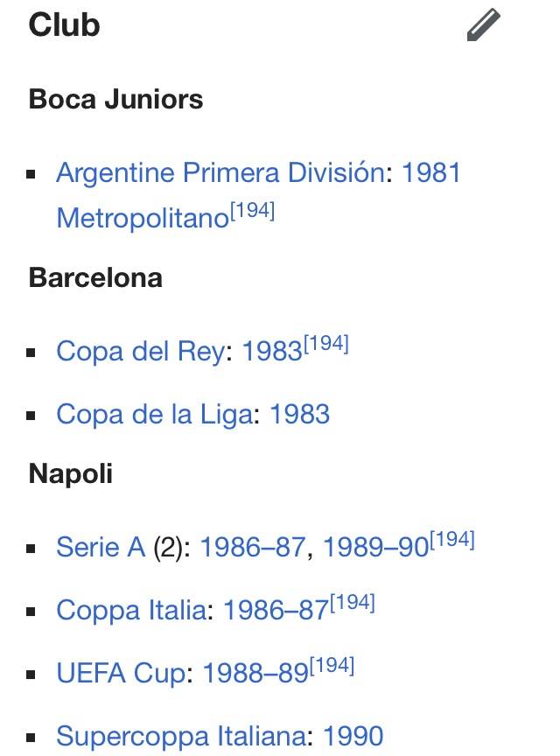
Task: Click citation 194 after 1989–90
Action: click(452, 541)
